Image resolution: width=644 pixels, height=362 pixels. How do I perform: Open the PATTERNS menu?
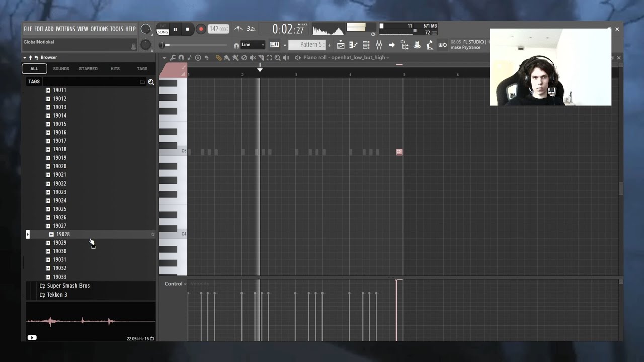click(x=65, y=29)
